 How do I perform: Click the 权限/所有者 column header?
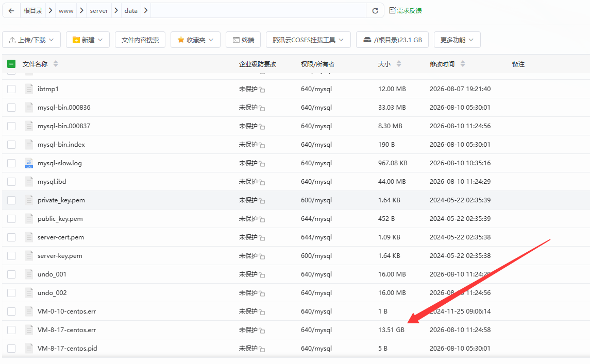pos(317,64)
